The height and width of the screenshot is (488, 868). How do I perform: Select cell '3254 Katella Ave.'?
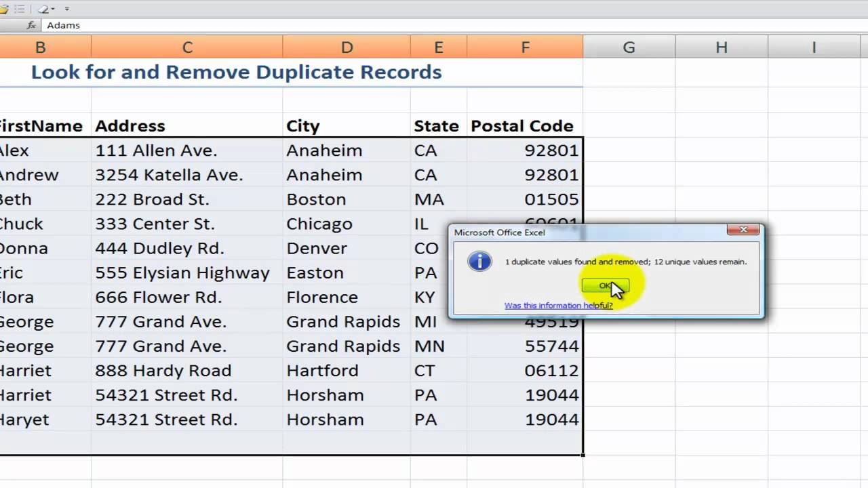click(x=187, y=175)
